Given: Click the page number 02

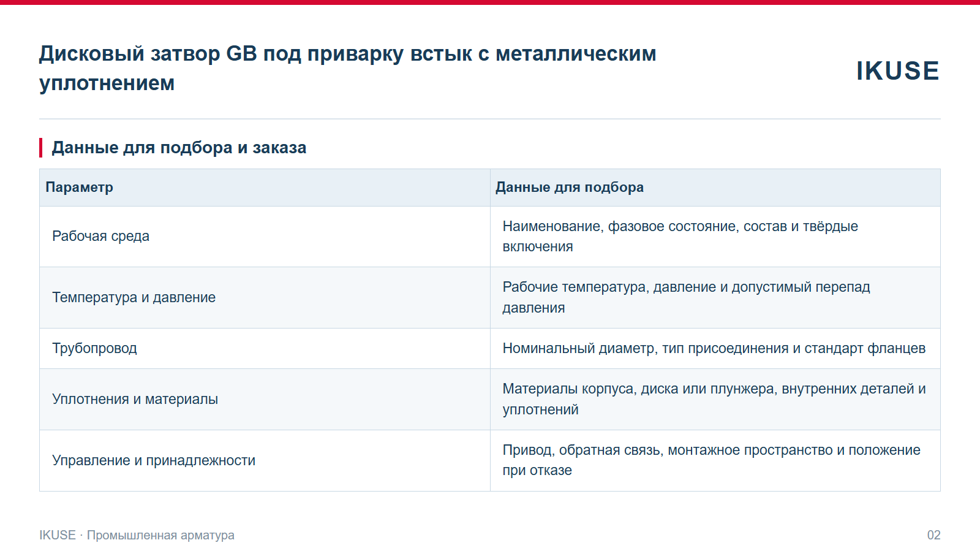Looking at the screenshot, I should pyautogui.click(x=933, y=535).
